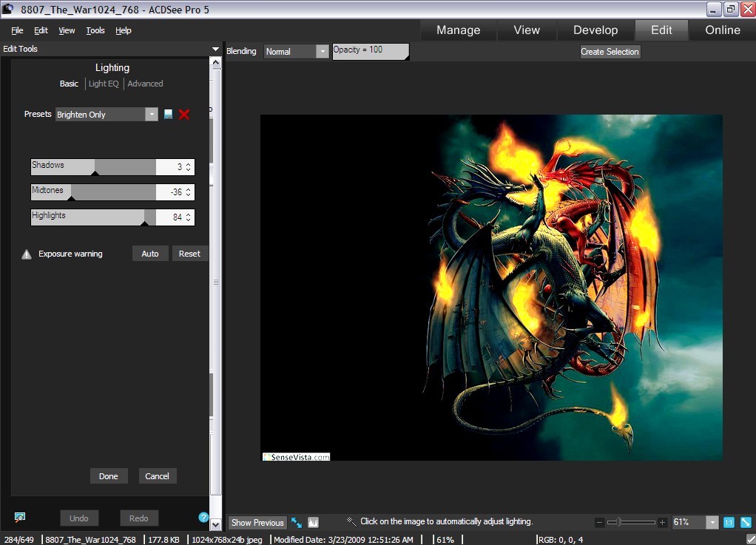Click the exposure warning triangle icon

27,254
